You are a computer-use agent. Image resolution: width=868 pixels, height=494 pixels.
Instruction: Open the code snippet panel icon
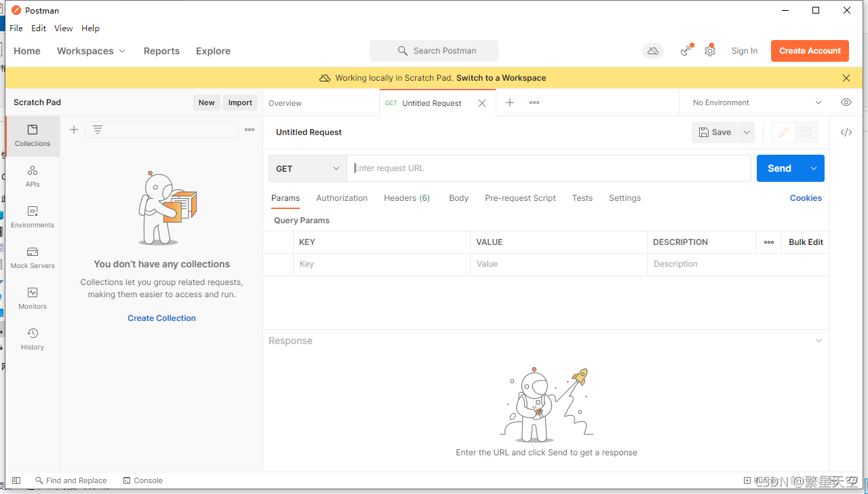(846, 132)
